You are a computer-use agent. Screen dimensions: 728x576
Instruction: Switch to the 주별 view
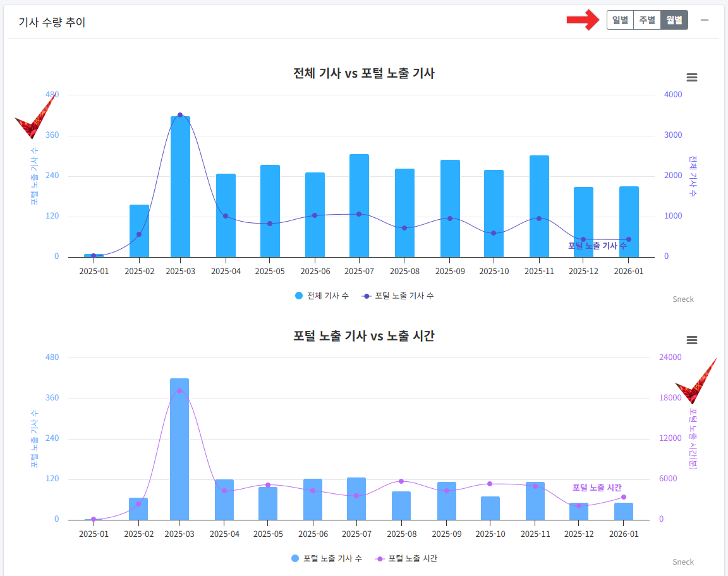(x=646, y=19)
